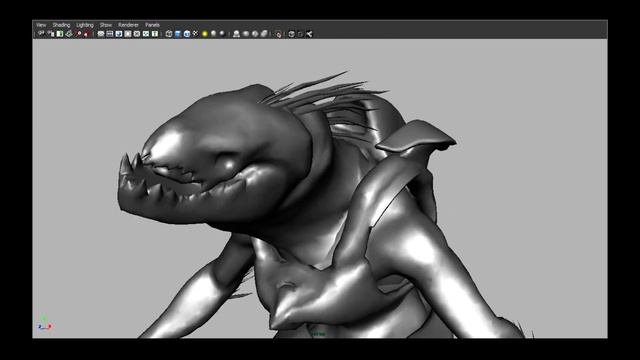Click the camera Bookmarks icon
Screen dimensions: 640x360
pos(60,34)
